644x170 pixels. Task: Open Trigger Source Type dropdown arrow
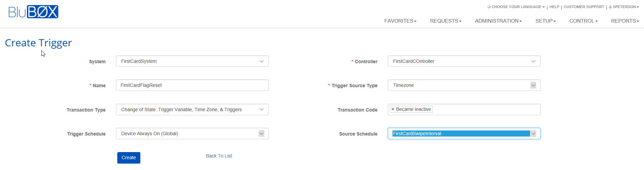click(533, 85)
